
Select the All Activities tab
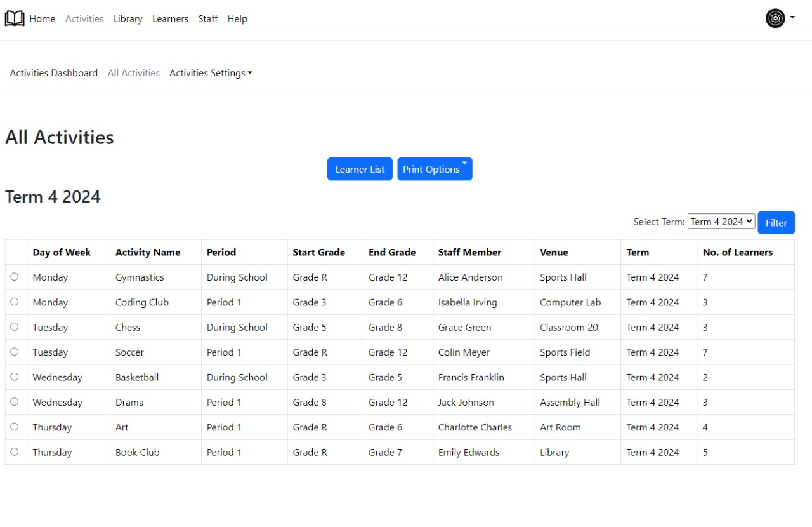tap(133, 72)
